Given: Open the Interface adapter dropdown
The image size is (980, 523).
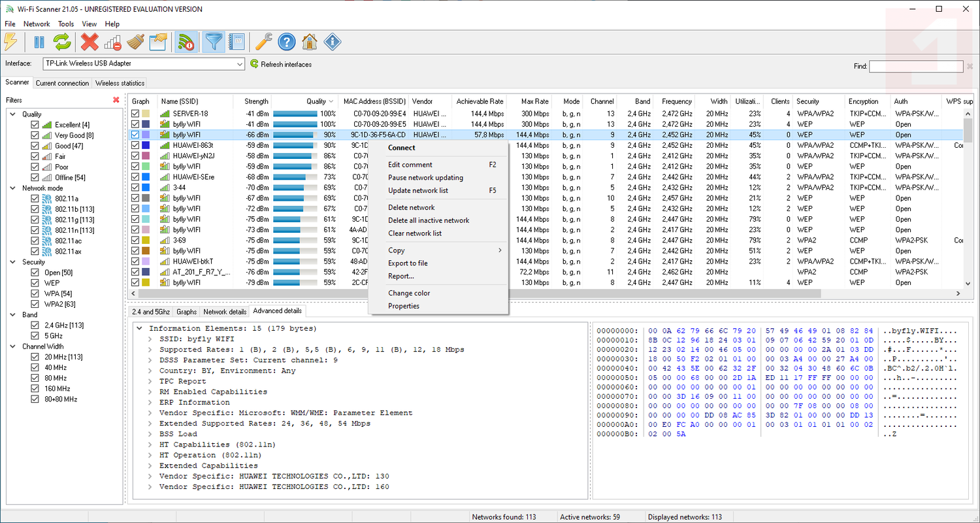Looking at the screenshot, I should [x=240, y=64].
